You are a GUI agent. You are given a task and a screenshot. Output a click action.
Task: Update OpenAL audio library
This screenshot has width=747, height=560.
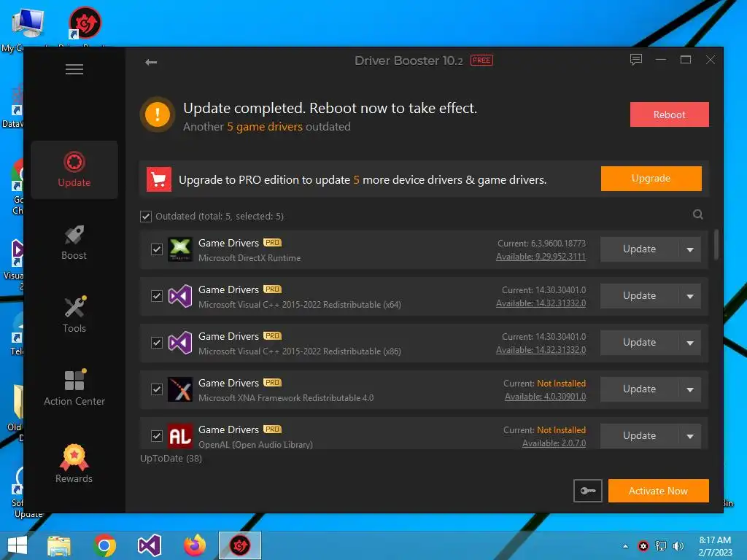[x=639, y=436]
